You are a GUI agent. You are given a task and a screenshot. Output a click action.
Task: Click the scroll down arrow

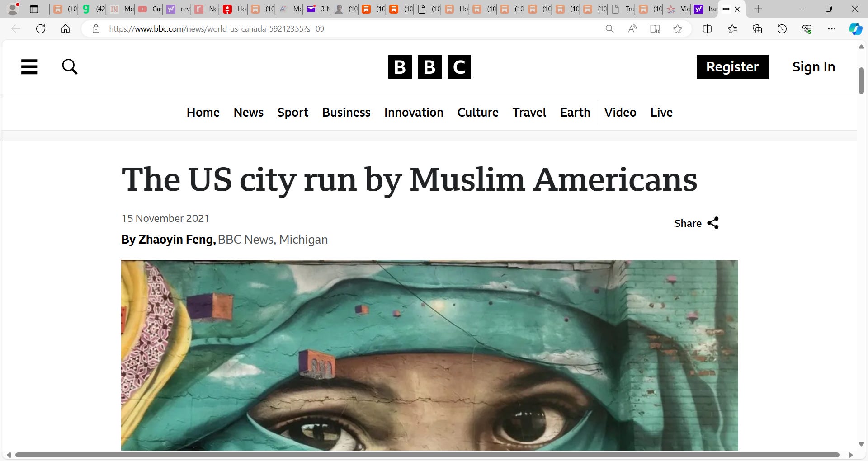click(x=862, y=444)
